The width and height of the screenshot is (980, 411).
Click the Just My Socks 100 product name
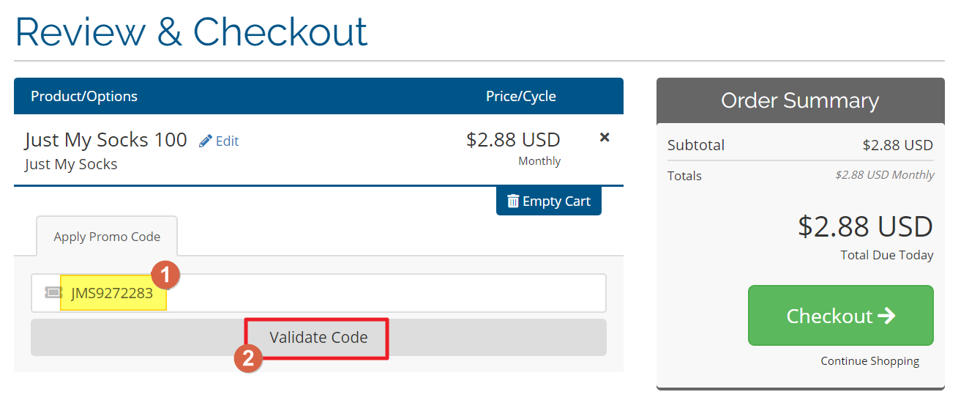tap(106, 140)
